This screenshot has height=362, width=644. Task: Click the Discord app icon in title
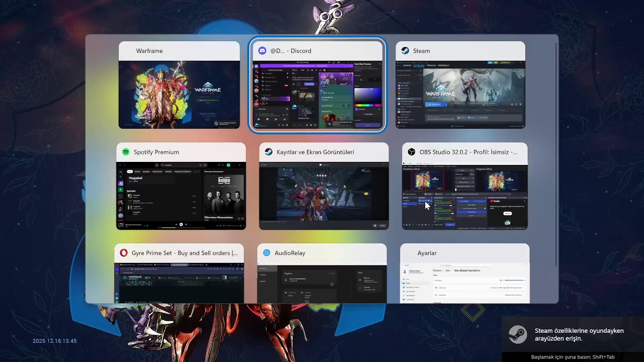pos(262,51)
